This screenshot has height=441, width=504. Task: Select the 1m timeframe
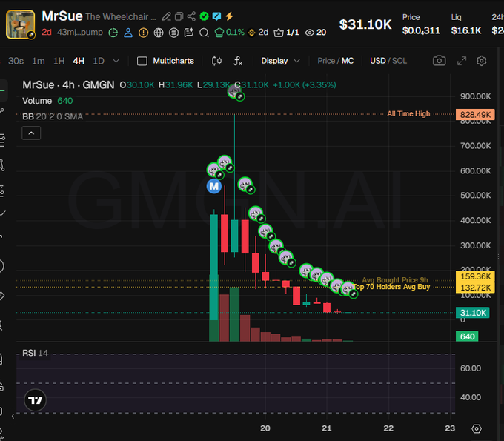(39, 61)
